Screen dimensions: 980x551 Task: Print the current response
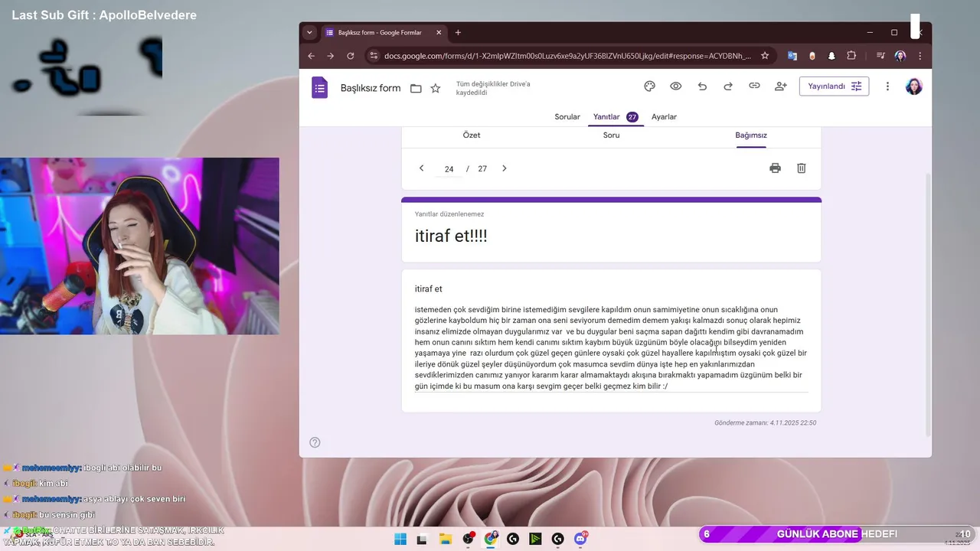tap(775, 168)
